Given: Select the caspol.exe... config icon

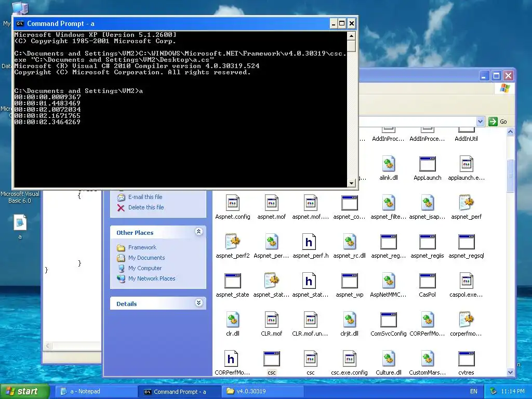Looking at the screenshot, I should pos(466,281).
